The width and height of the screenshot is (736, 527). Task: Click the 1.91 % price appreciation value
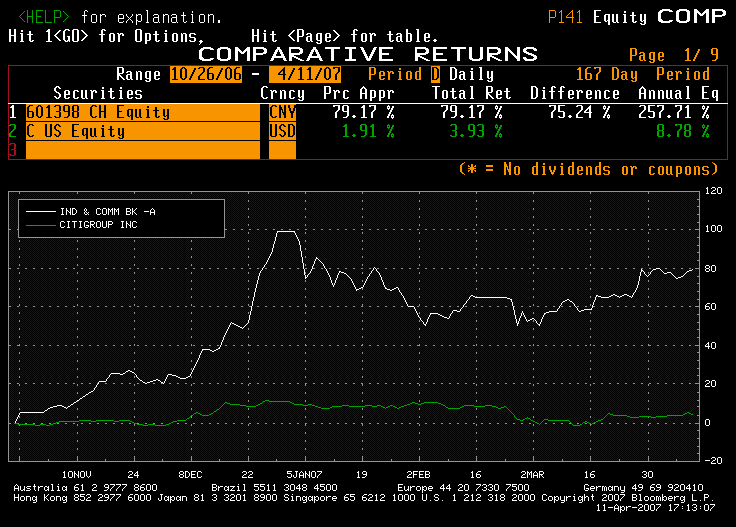tap(368, 131)
